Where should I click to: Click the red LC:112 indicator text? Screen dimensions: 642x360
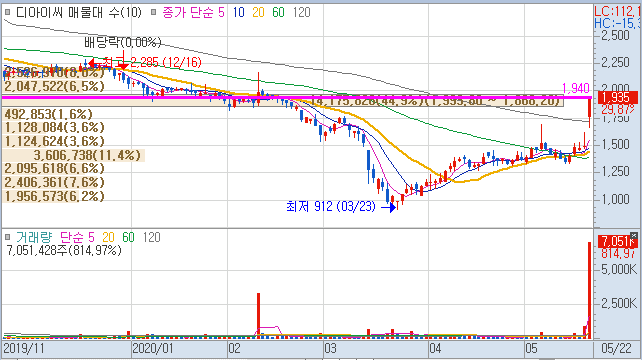coord(617,11)
